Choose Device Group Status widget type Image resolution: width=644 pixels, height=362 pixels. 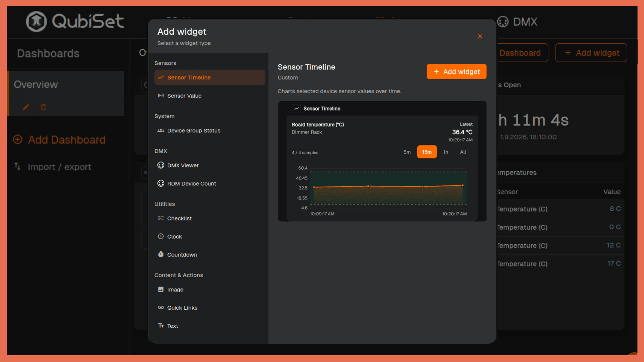tap(210, 130)
